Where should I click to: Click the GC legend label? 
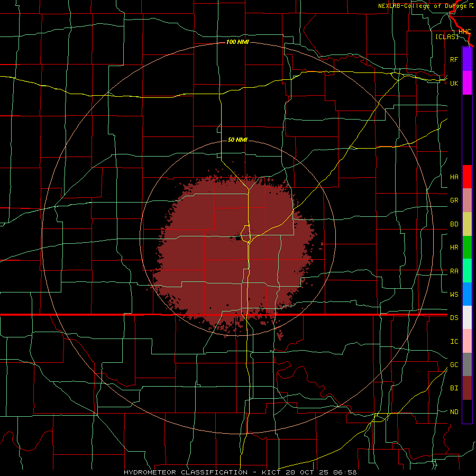454,364
